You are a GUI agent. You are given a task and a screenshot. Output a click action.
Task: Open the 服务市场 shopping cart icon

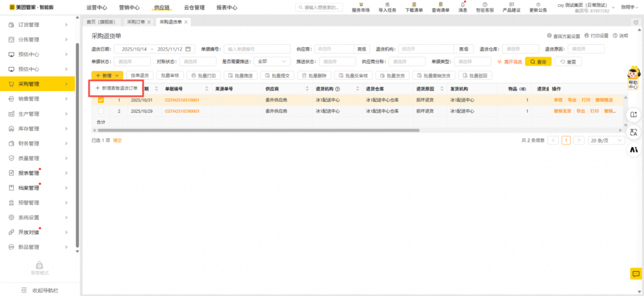click(x=360, y=4)
